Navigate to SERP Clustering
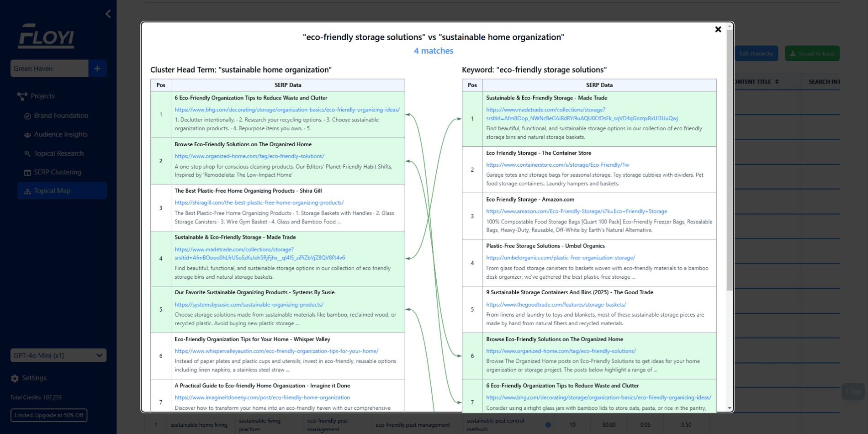 coord(58,172)
